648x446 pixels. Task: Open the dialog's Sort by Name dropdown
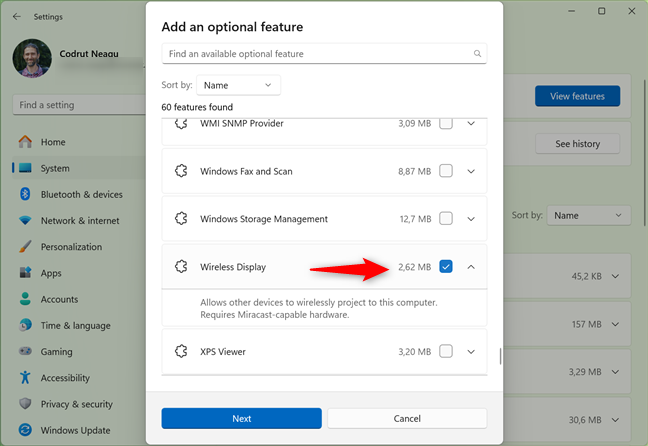[x=238, y=85]
